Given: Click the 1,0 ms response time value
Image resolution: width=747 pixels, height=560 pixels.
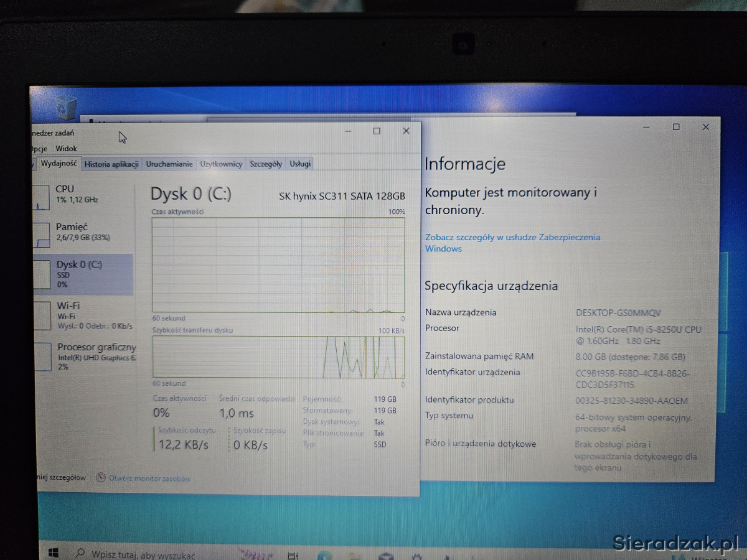Looking at the screenshot, I should pyautogui.click(x=237, y=413).
